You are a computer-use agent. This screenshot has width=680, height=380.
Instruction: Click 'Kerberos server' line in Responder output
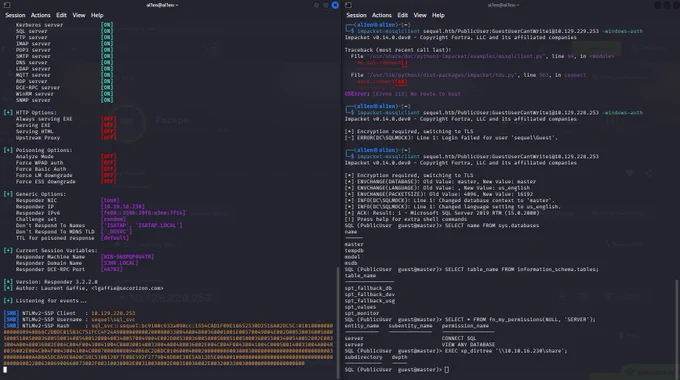tap(64, 25)
